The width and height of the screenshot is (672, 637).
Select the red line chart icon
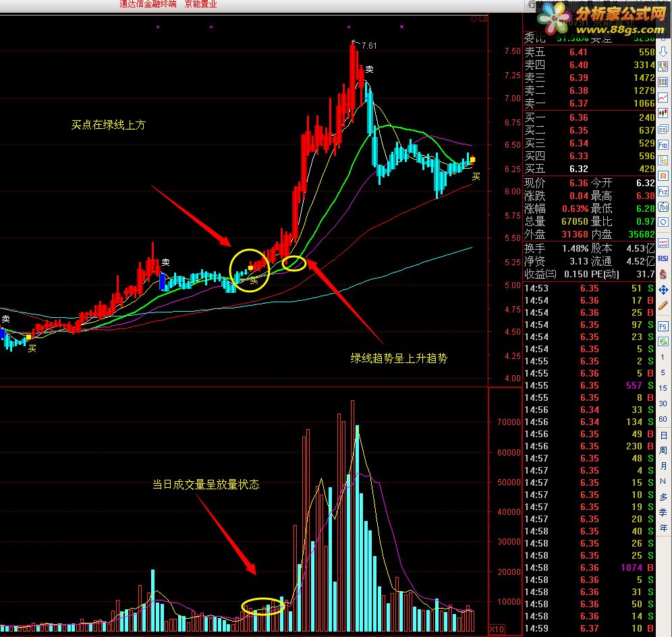(663, 98)
